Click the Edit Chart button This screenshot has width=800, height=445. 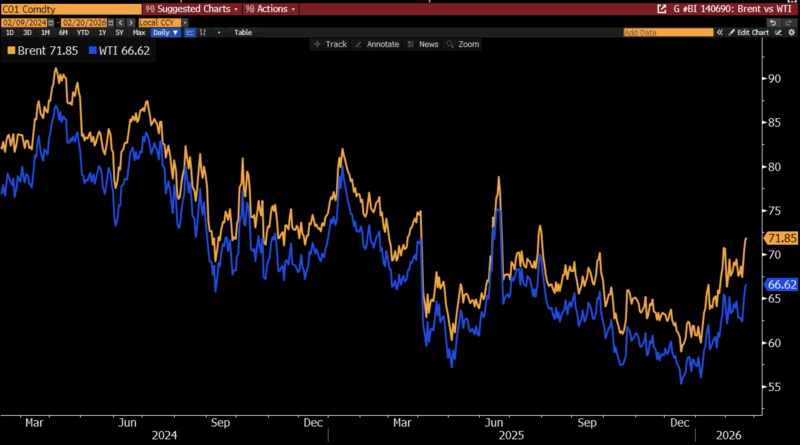(x=748, y=33)
